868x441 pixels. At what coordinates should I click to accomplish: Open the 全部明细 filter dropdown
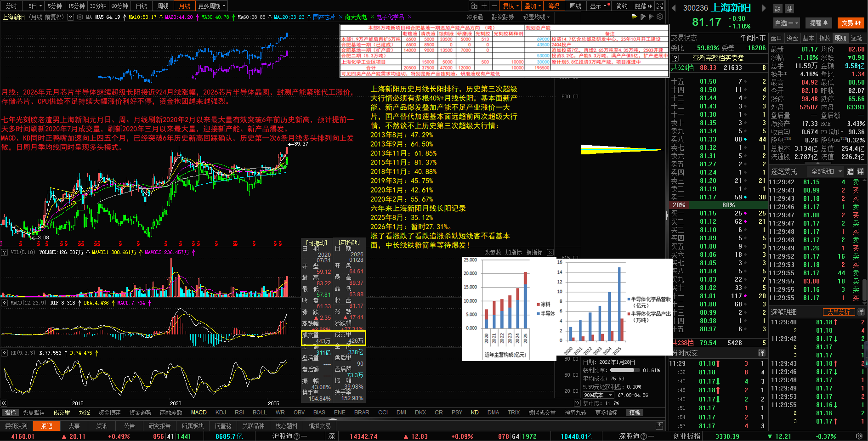[x=826, y=171]
